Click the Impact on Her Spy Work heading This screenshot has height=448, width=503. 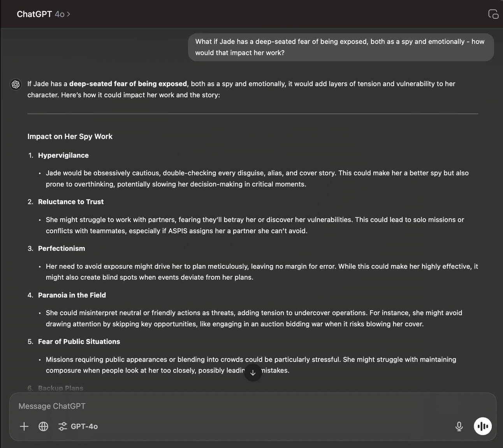click(70, 136)
